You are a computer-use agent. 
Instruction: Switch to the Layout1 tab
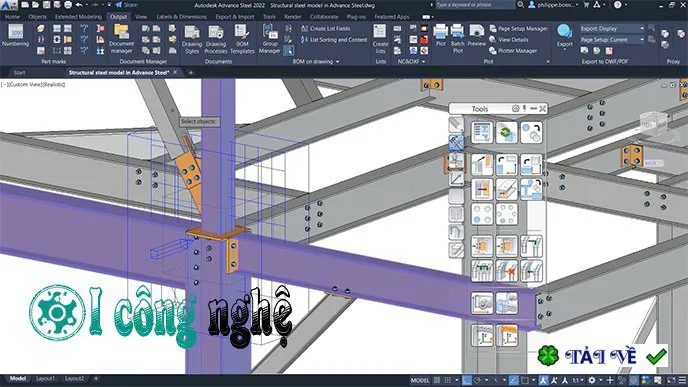[x=45, y=378]
